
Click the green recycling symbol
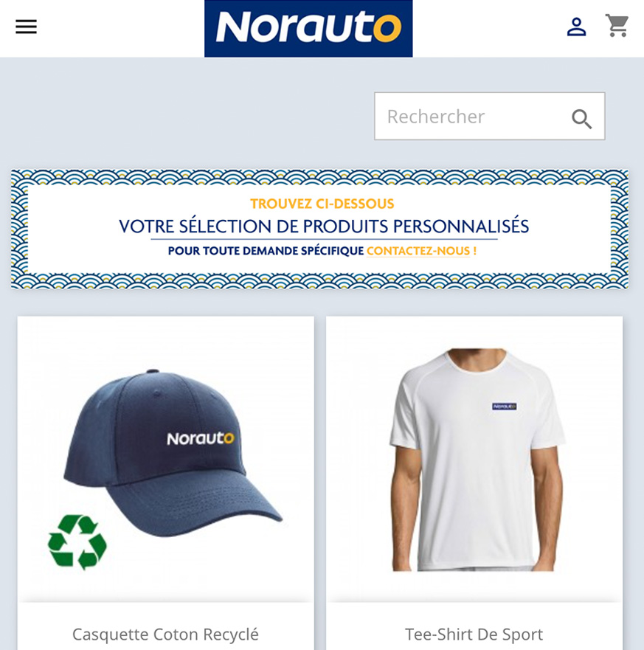pos(77,542)
